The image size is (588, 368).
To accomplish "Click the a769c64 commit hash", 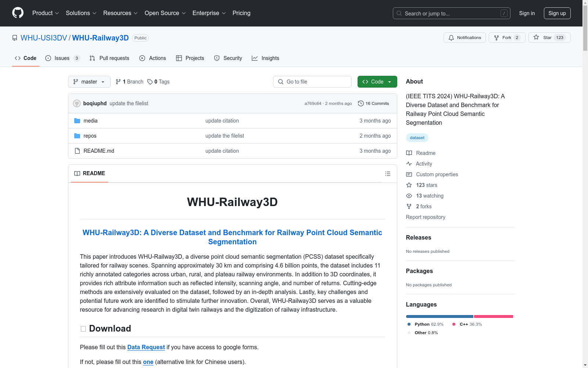I will 313,103.
